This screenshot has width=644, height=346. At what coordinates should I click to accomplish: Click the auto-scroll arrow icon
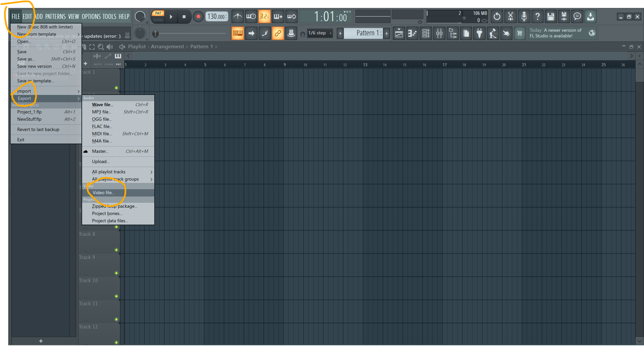click(x=251, y=33)
